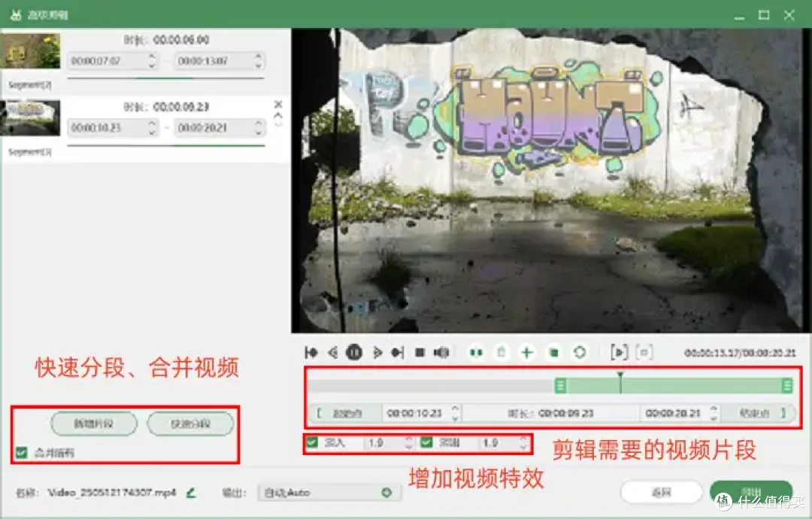Viewport: 812px width, 519px height.
Task: Move second segment up with chevron
Action: click(278, 116)
